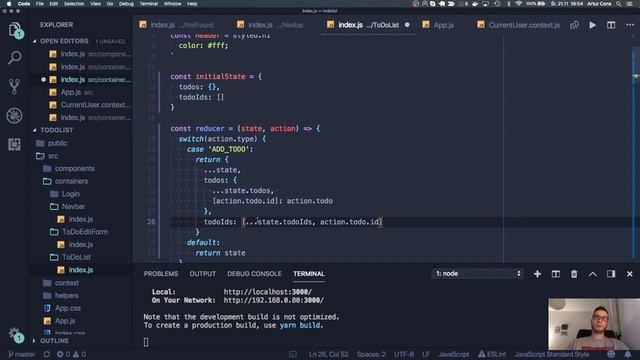
Task: Click the Wi-Fi icon in menu bar
Action: (x=518, y=4)
